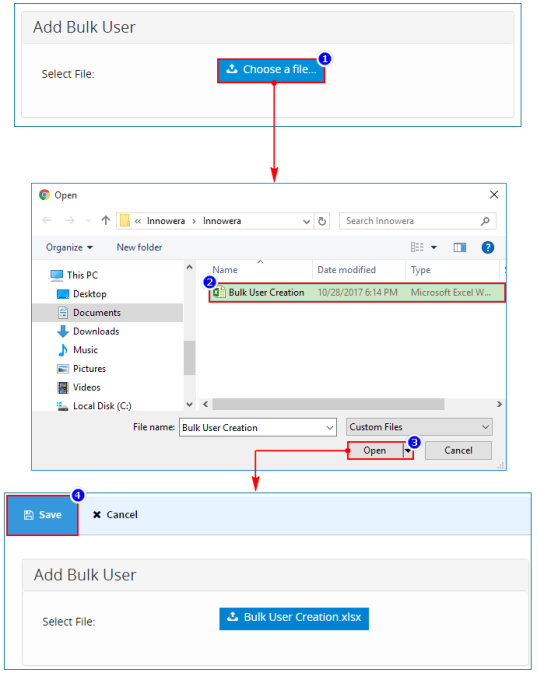537x673 pixels.
Task: Change view layout icon
Action: (417, 247)
